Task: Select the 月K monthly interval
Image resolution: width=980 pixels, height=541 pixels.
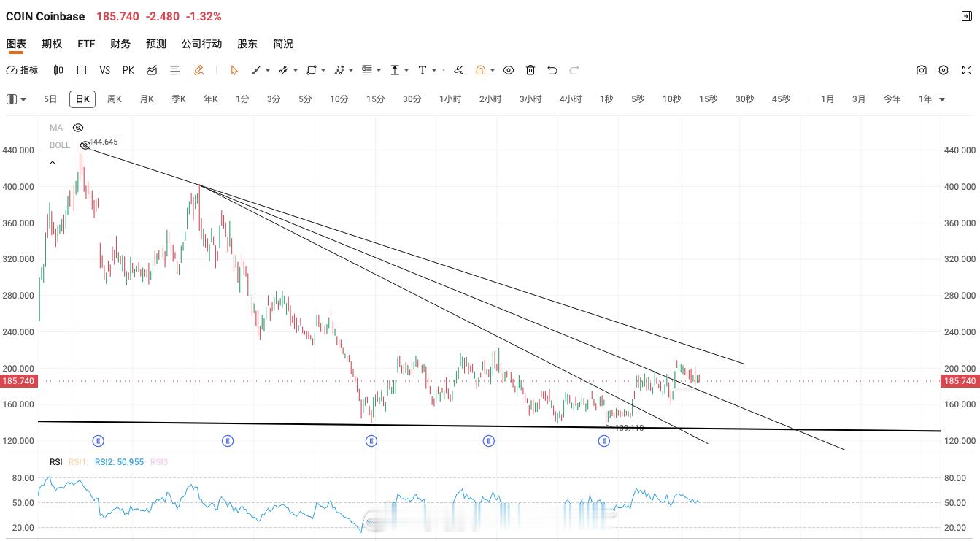Action: coord(147,99)
